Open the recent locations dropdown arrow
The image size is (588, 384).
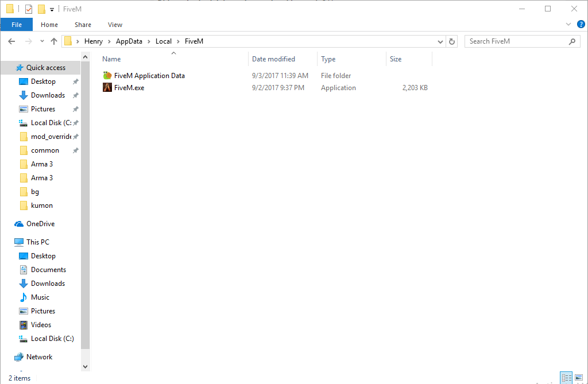(42, 41)
